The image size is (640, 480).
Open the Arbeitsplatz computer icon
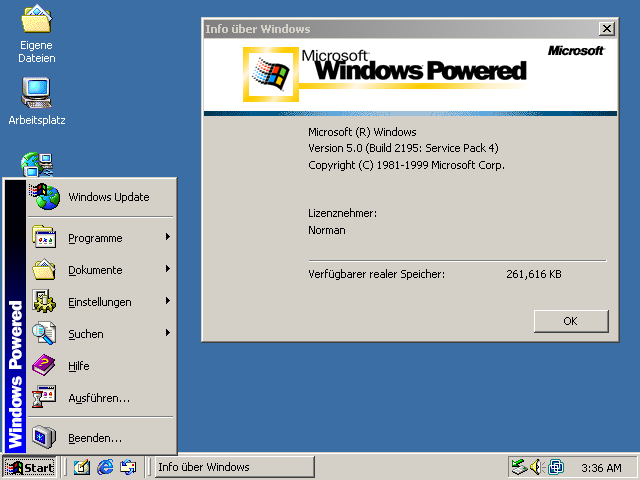(36, 93)
